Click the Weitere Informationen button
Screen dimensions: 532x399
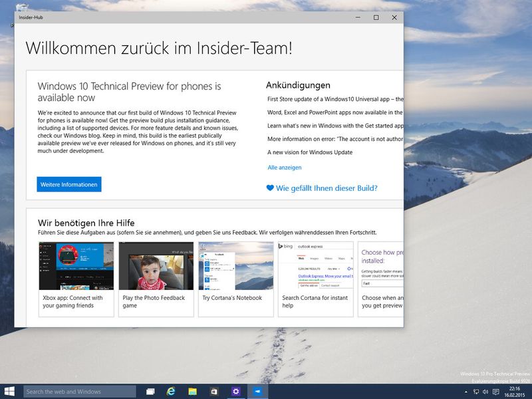(69, 184)
